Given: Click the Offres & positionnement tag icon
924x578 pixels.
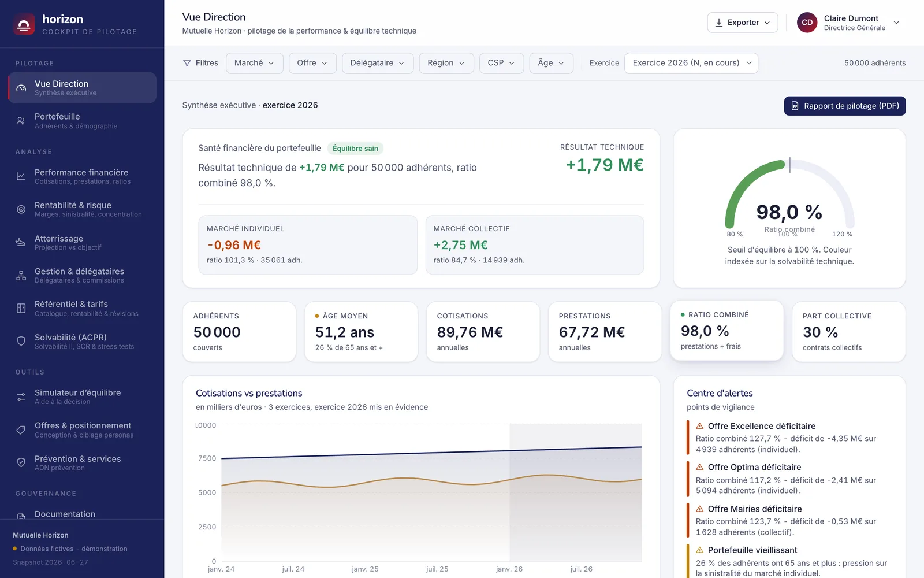Looking at the screenshot, I should tap(21, 429).
